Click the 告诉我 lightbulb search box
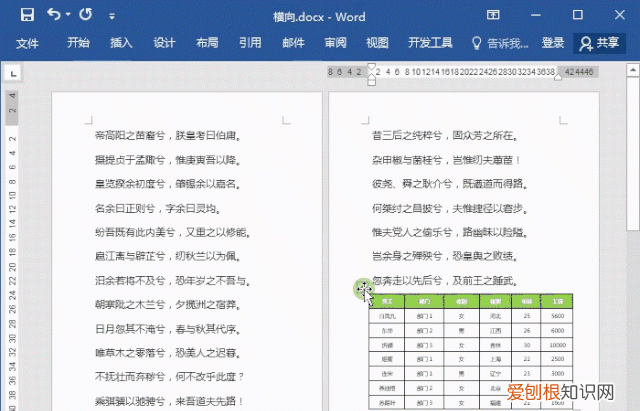Viewport: 640px width, 411px height. tap(500, 43)
